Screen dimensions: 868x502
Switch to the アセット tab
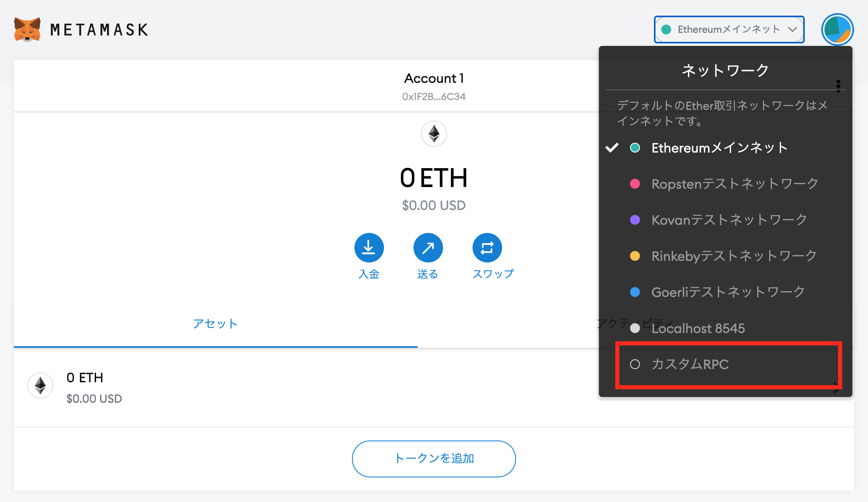pos(215,324)
